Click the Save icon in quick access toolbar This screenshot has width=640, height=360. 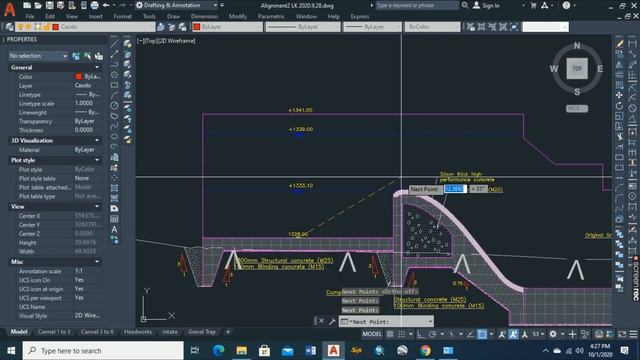click(x=49, y=5)
